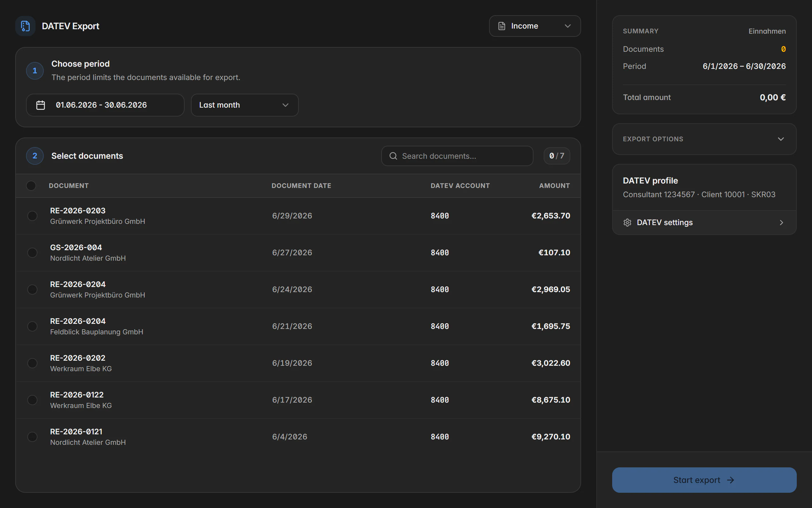Expand the Export Options section
The image size is (812, 508).
pyautogui.click(x=704, y=139)
